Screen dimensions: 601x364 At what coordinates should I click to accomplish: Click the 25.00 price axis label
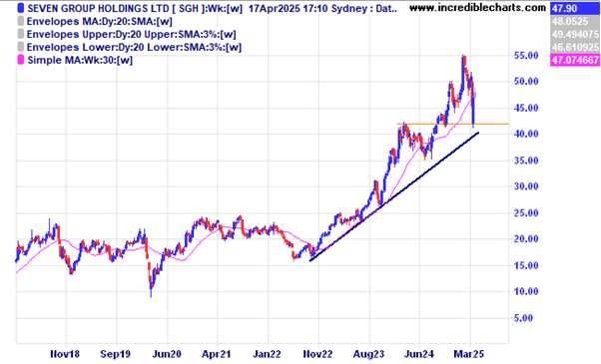(x=526, y=213)
